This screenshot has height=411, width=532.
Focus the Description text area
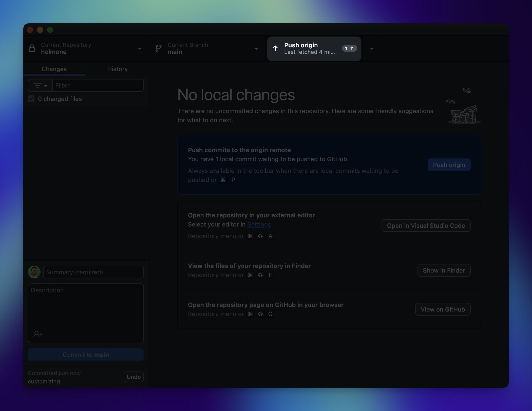86,313
